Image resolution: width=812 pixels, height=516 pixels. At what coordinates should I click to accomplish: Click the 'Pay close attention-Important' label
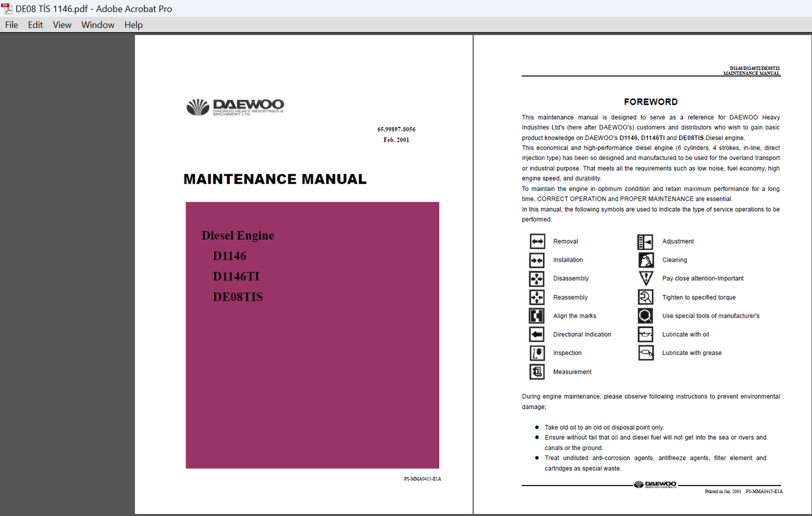[703, 279]
